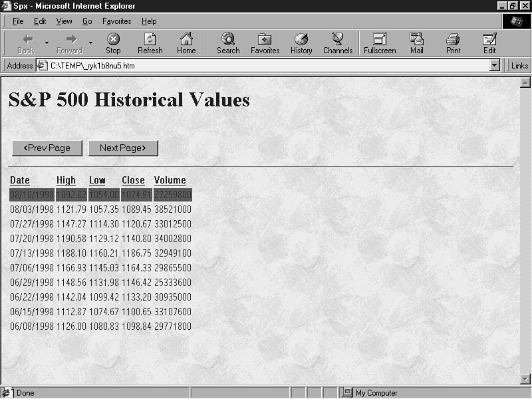Click the Next Page> button
Viewport: 532px width, 399px height.
pyautogui.click(x=123, y=148)
